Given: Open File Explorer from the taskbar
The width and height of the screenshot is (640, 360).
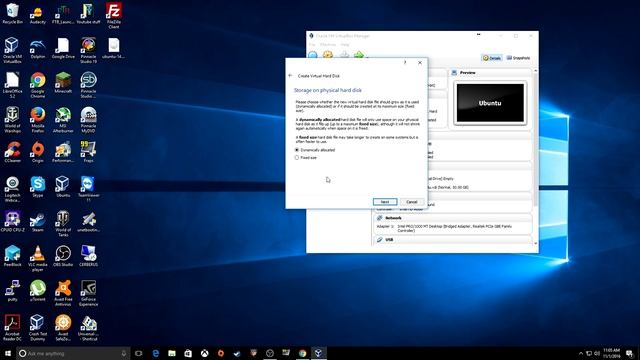Looking at the screenshot, I should (172, 353).
